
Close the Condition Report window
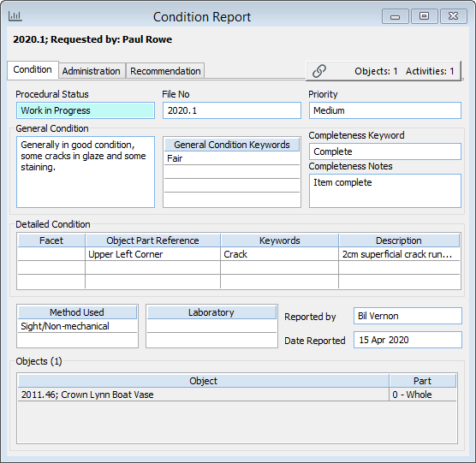coord(453,16)
